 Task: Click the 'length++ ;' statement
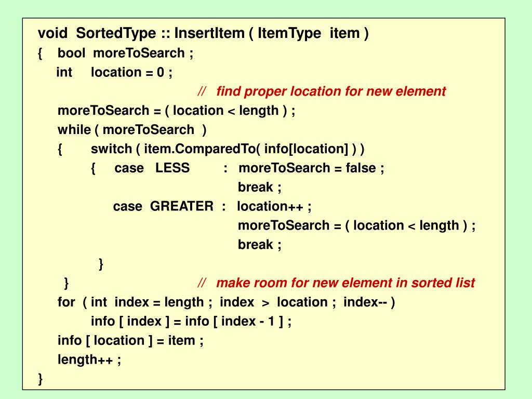(x=89, y=360)
